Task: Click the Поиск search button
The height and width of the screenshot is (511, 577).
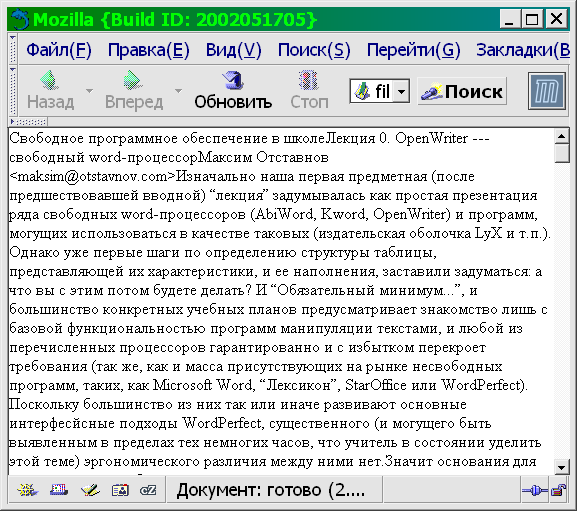Action: pos(462,91)
